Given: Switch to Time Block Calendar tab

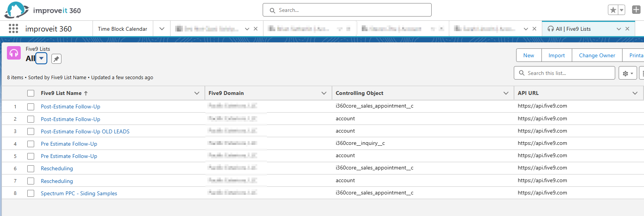Looking at the screenshot, I should point(123,29).
